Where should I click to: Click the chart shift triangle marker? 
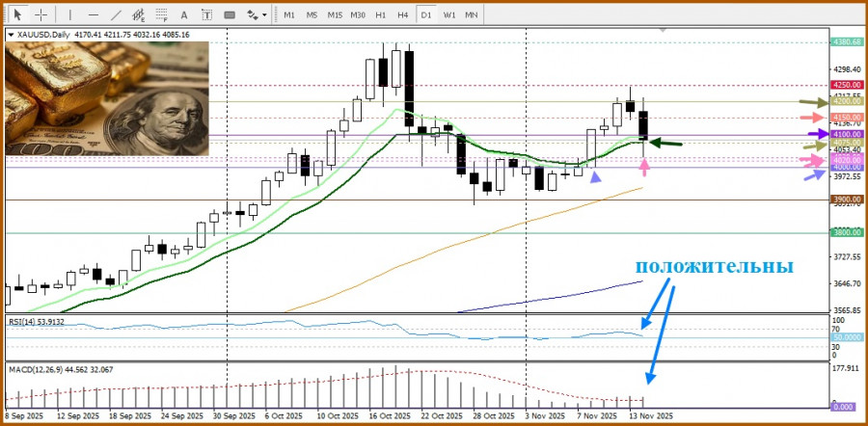coord(663,31)
